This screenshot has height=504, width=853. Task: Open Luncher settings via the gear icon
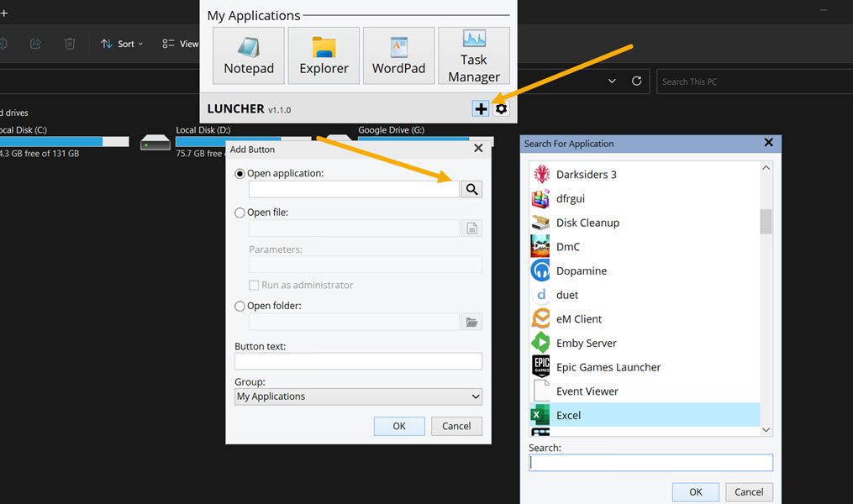point(501,109)
